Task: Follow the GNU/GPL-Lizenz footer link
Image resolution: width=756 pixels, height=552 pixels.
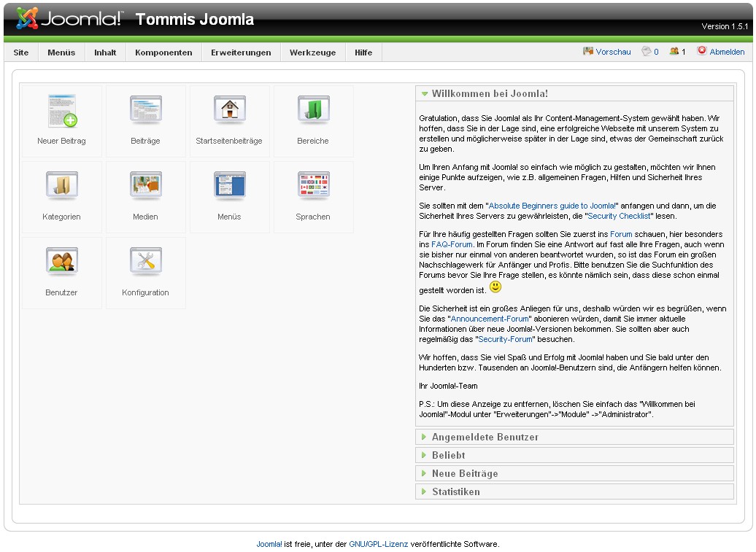Action: pos(378,544)
